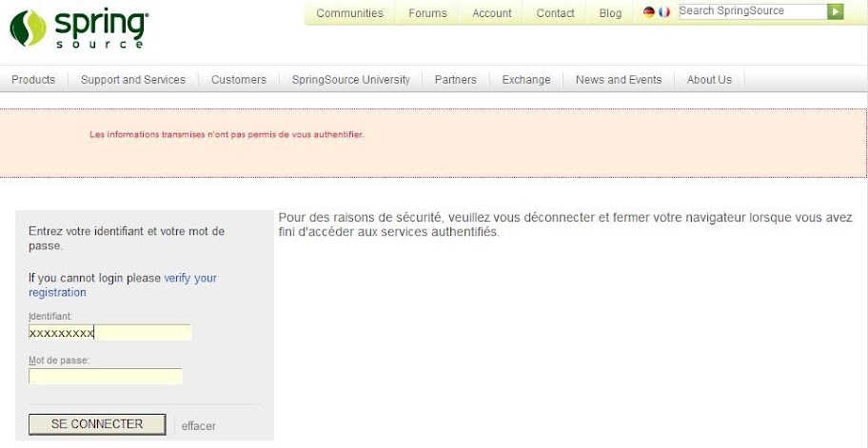Click the Identifiant label

point(50,316)
